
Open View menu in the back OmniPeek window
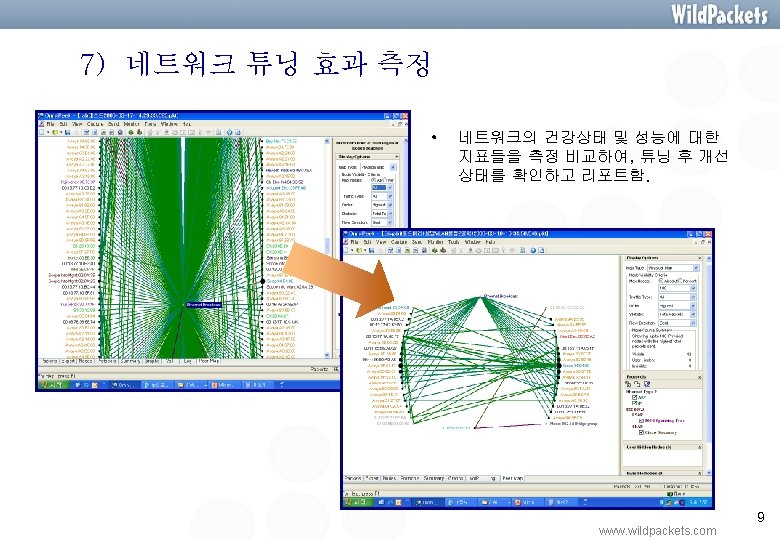pos(77,124)
